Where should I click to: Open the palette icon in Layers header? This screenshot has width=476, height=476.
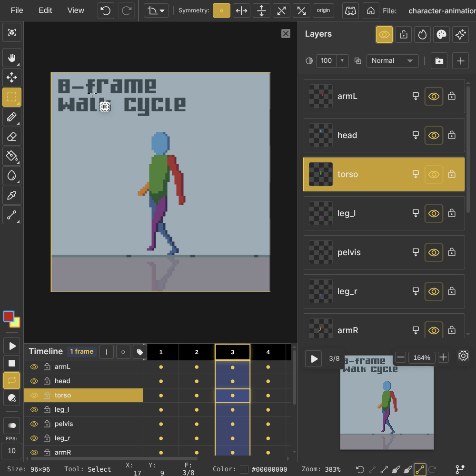(441, 34)
